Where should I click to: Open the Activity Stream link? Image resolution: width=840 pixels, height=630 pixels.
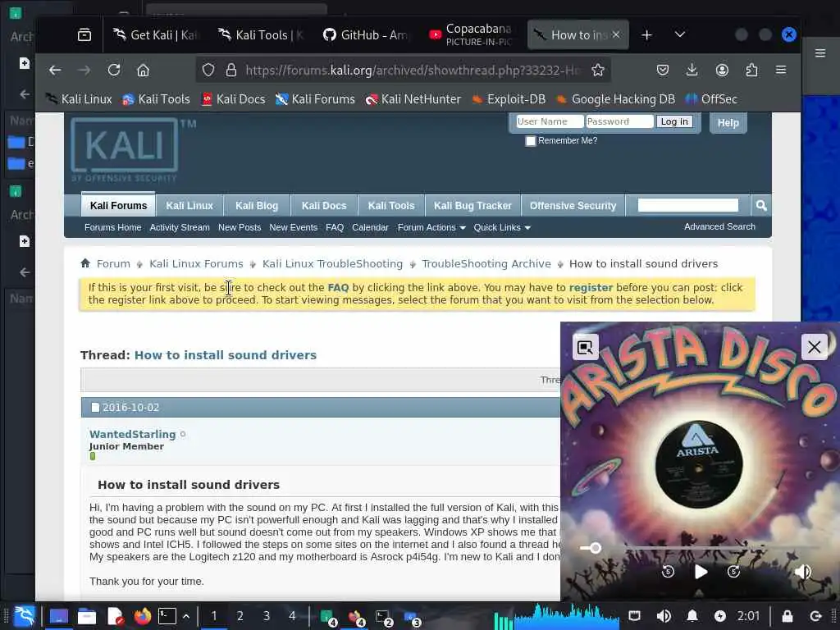point(180,228)
